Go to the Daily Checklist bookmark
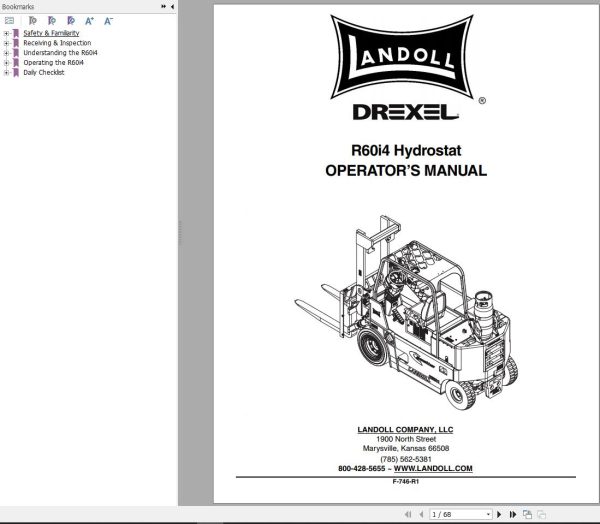The image size is (600, 524). [44, 72]
